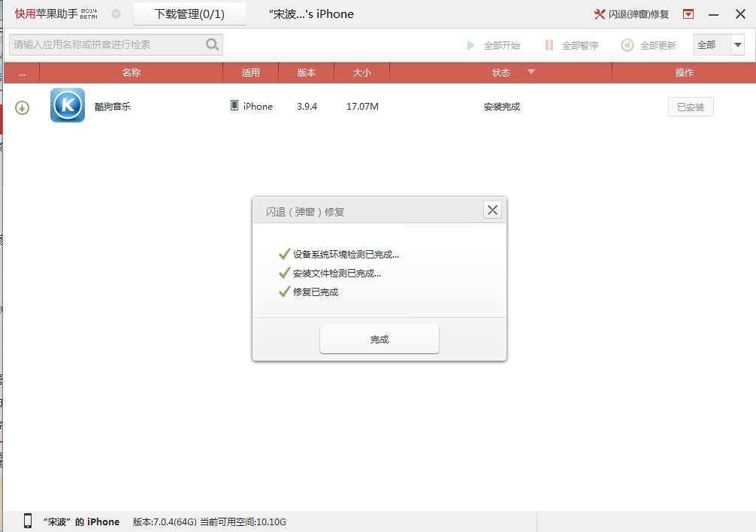Click the search magnifier icon
Image resolution: width=756 pixels, height=532 pixels.
click(x=212, y=44)
